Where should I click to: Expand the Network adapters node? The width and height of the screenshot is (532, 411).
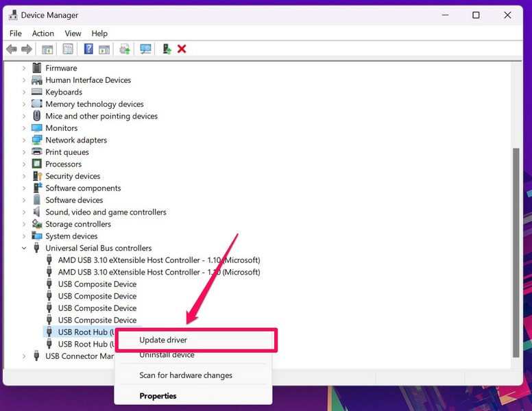(x=24, y=140)
